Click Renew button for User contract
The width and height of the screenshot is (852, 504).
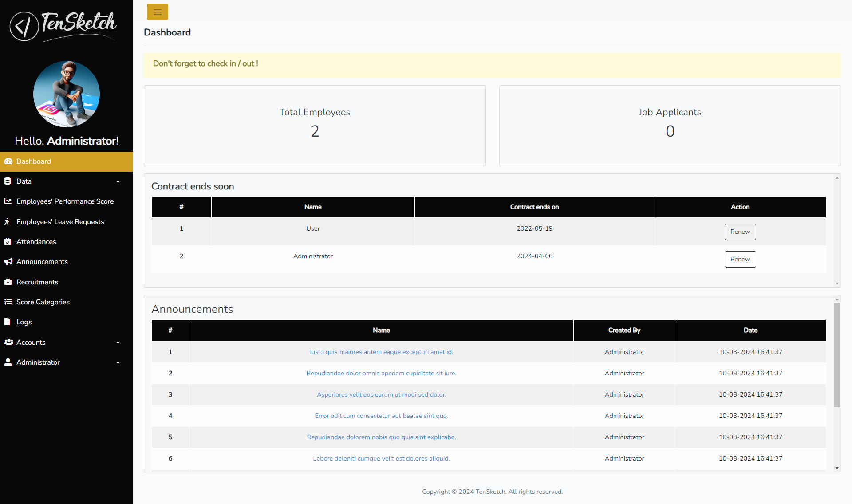(x=741, y=232)
